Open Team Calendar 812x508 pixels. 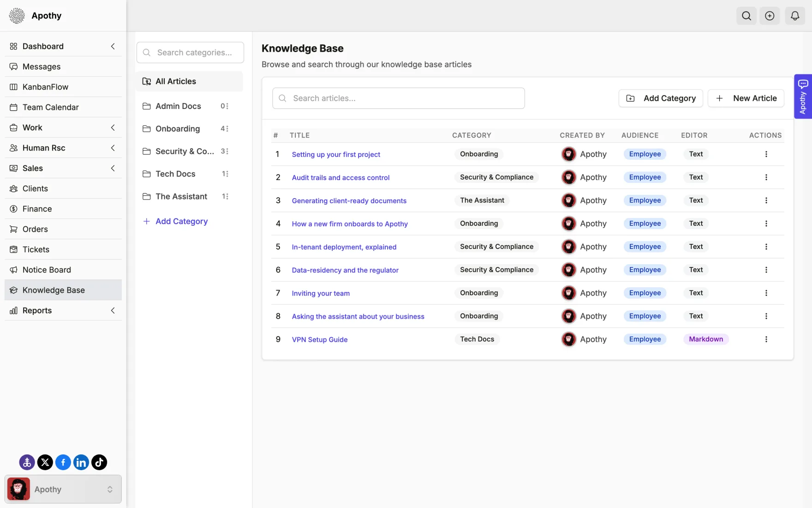(63, 107)
